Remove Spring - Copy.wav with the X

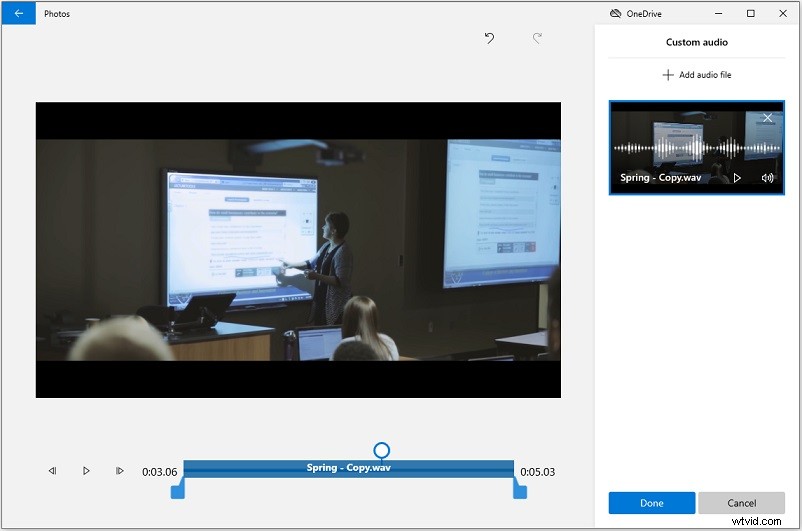[768, 118]
